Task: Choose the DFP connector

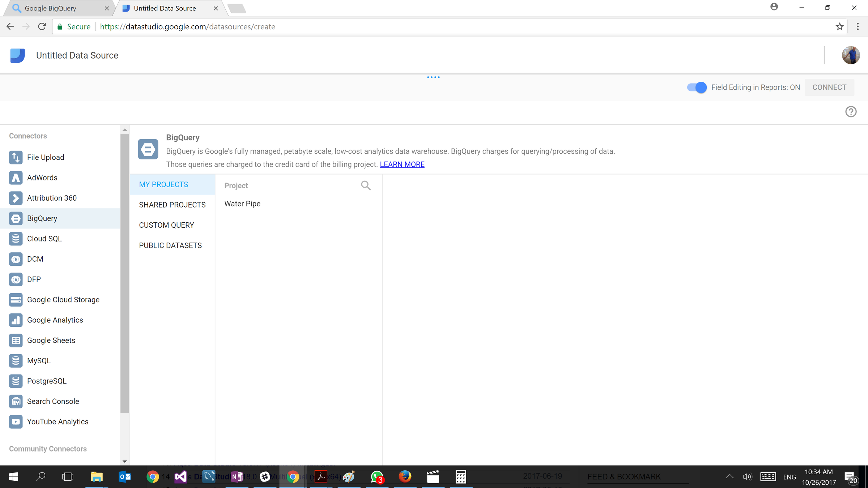Action: click(x=60, y=279)
